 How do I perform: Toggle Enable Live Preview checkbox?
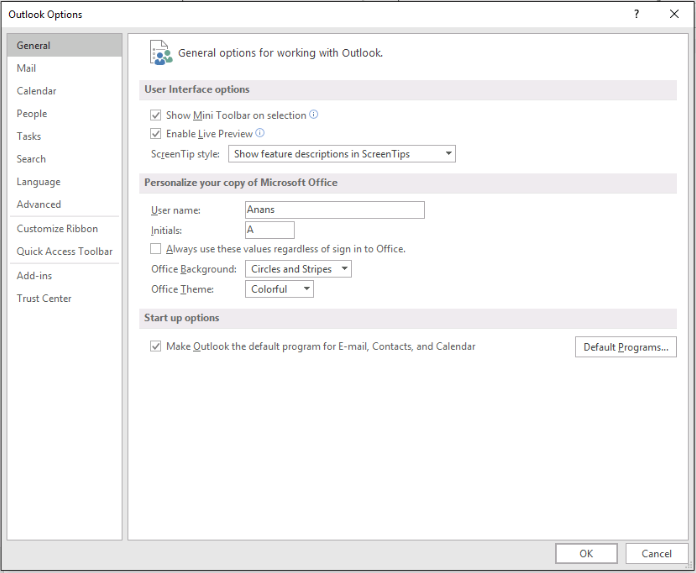pos(155,134)
